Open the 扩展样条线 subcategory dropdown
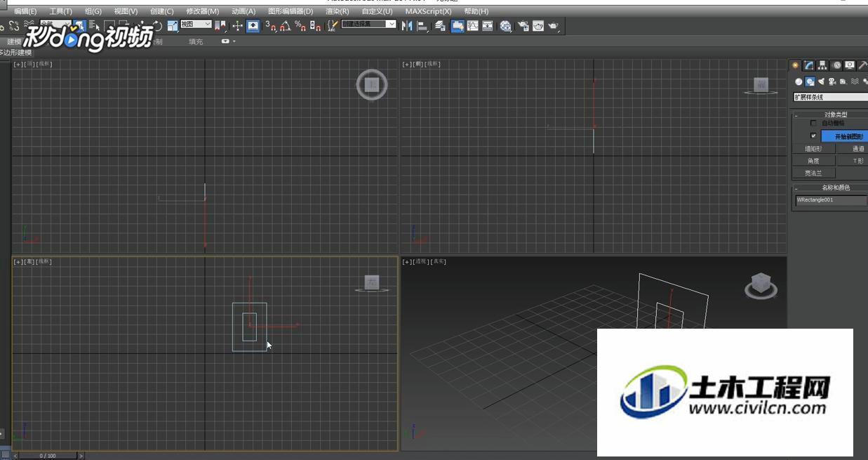 click(x=831, y=97)
